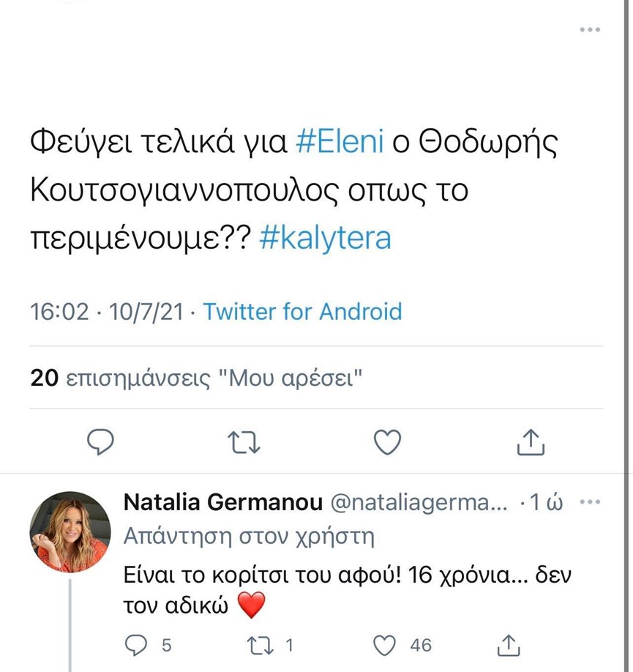Open the #Eleni hashtag
Viewport: 633px width, 672px height.
click(x=340, y=141)
